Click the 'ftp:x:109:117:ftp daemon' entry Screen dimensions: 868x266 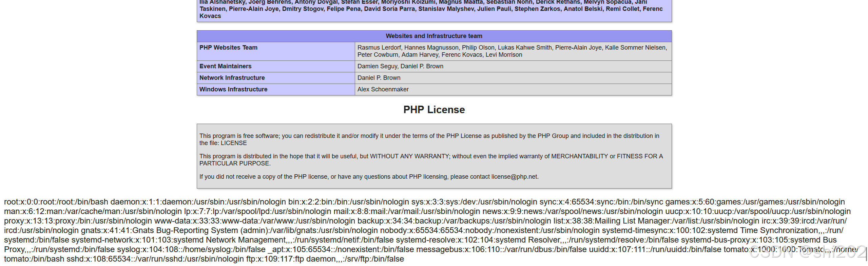point(325,259)
